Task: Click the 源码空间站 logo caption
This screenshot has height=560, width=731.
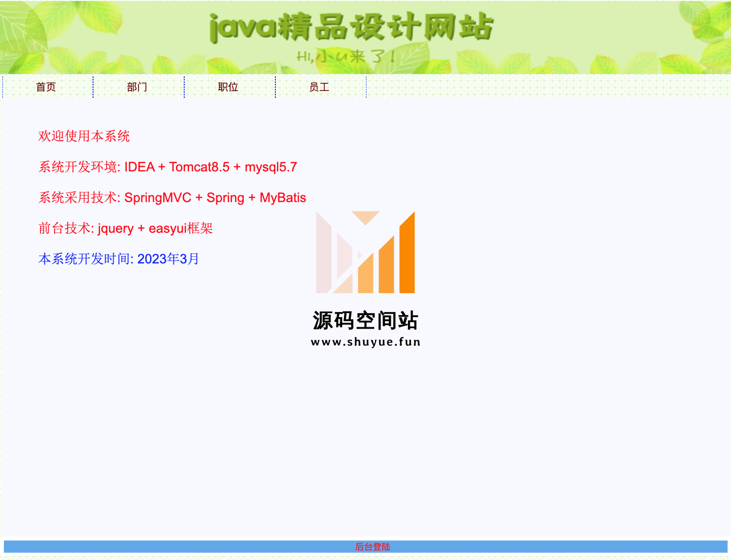Action: coord(365,320)
